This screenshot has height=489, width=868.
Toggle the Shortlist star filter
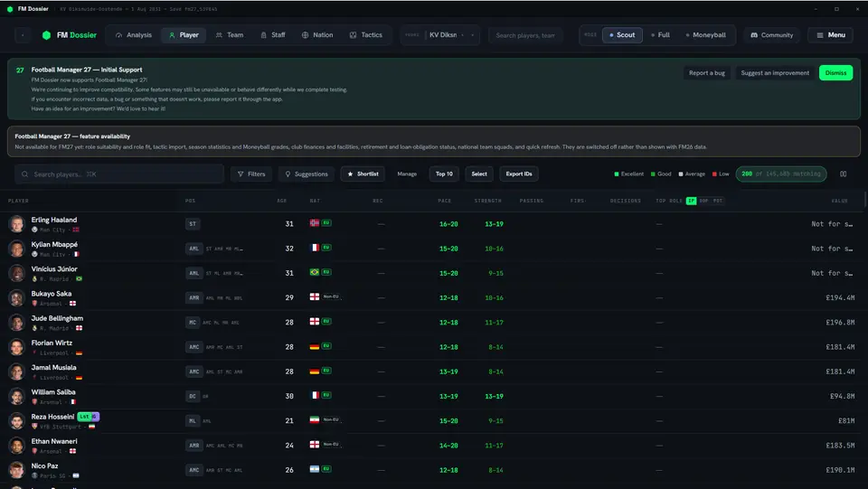click(363, 174)
